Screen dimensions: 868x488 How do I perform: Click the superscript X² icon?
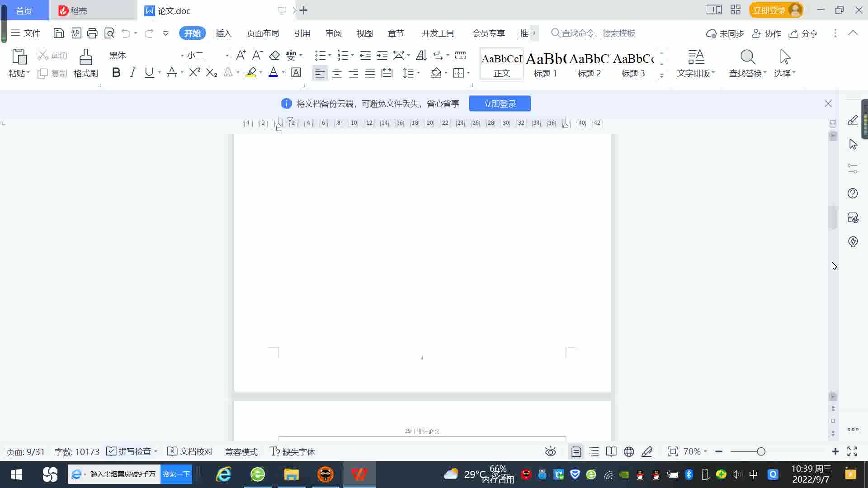coord(194,72)
